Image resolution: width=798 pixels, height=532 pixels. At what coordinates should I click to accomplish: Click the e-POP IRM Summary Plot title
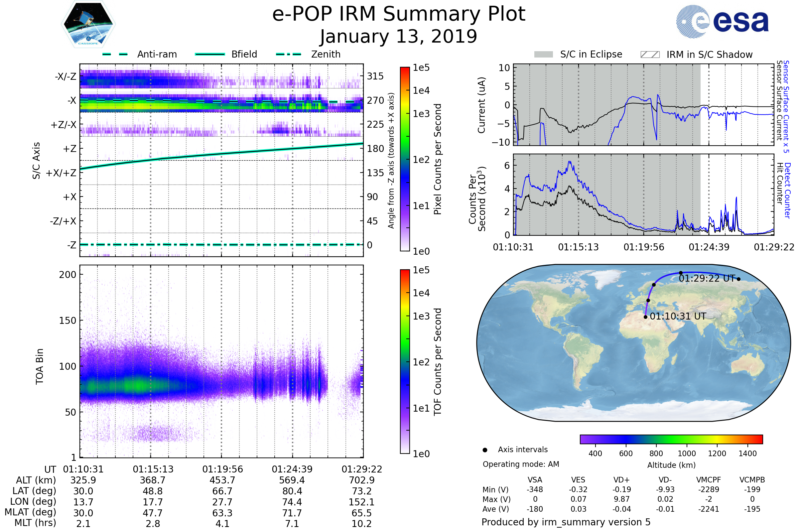click(399, 14)
